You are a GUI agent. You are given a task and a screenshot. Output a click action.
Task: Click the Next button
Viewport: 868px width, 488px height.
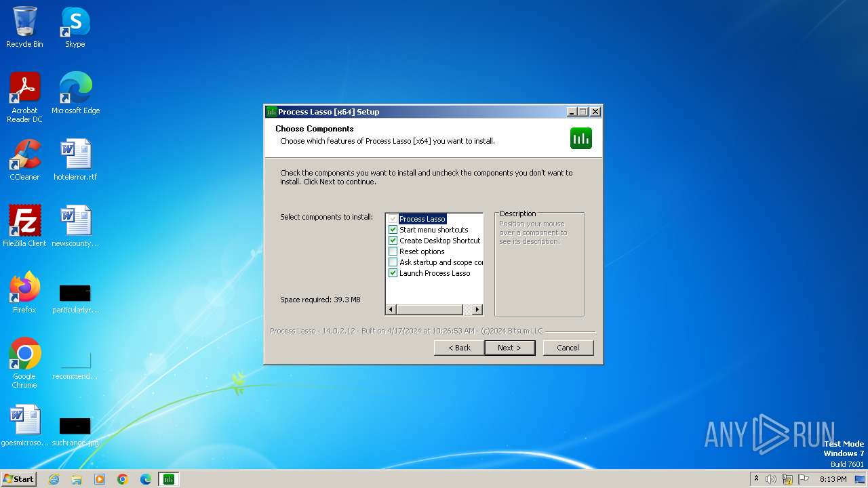click(510, 348)
